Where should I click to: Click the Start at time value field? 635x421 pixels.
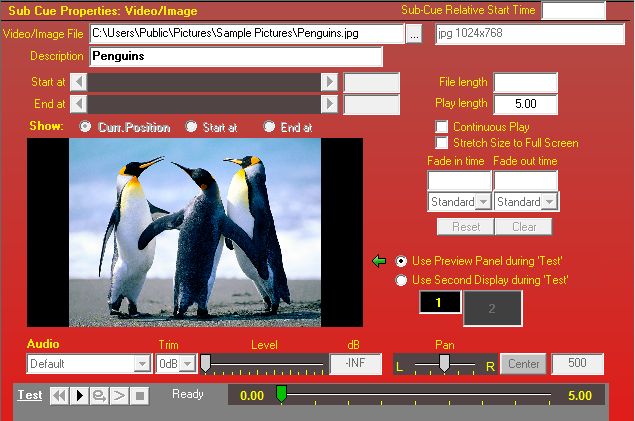tap(371, 83)
